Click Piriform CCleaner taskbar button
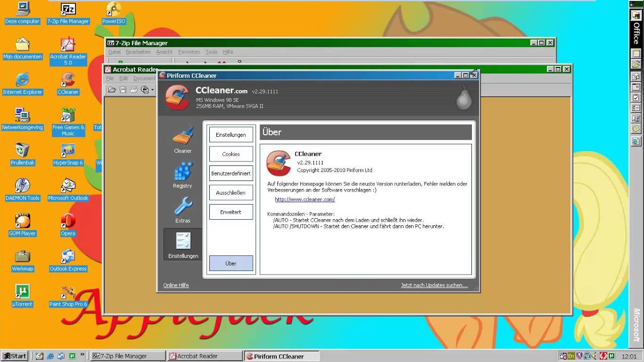 pos(281,356)
